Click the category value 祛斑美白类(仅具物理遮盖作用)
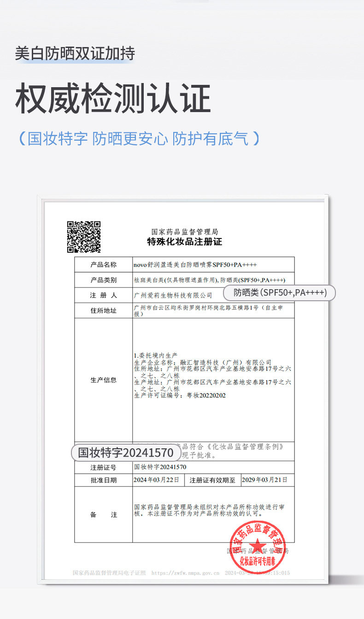The width and height of the screenshot is (364, 619). 176,280
